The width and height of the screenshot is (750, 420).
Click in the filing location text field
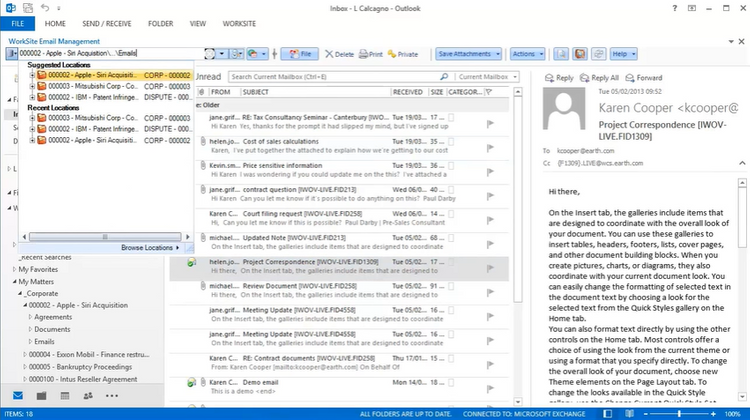(x=110, y=54)
